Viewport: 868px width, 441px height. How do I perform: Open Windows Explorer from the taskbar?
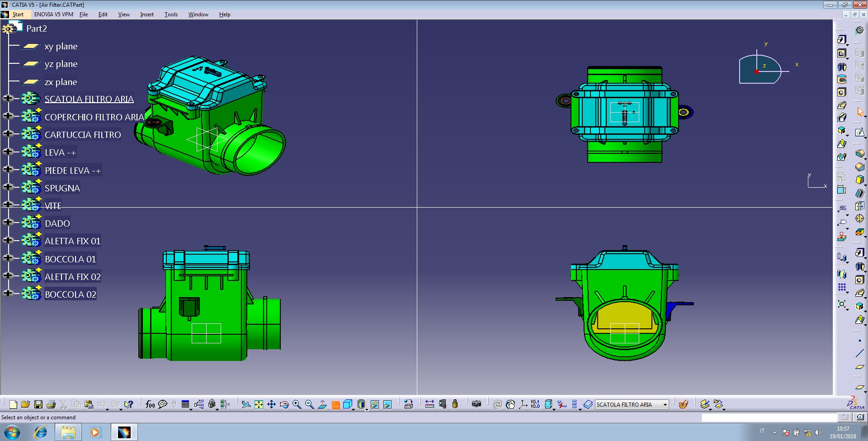point(68,432)
